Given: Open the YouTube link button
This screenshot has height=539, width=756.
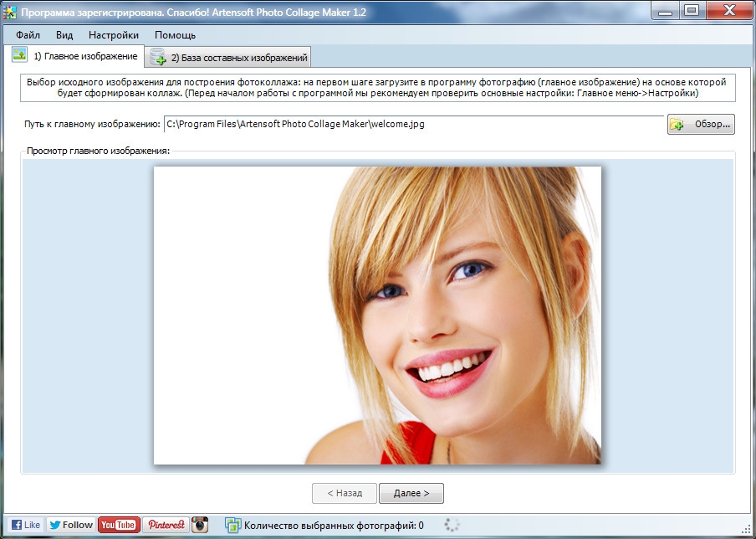Looking at the screenshot, I should [x=119, y=525].
